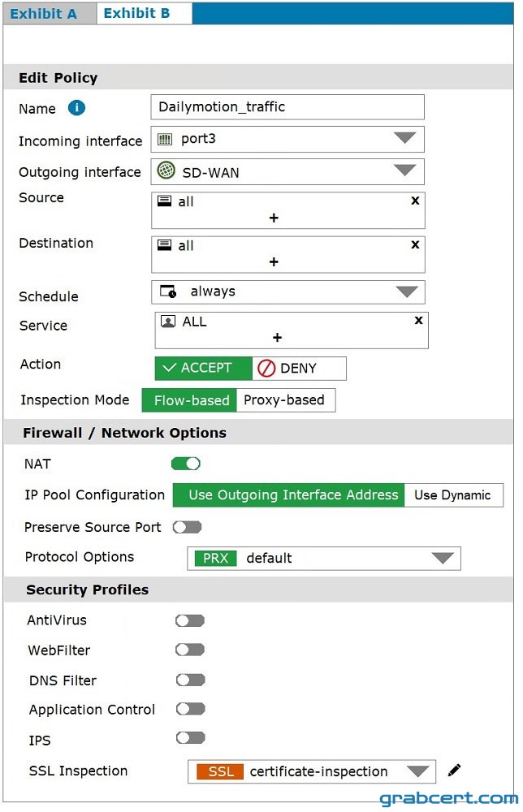
Task: Enable the Application Control toggle
Action: tap(191, 708)
